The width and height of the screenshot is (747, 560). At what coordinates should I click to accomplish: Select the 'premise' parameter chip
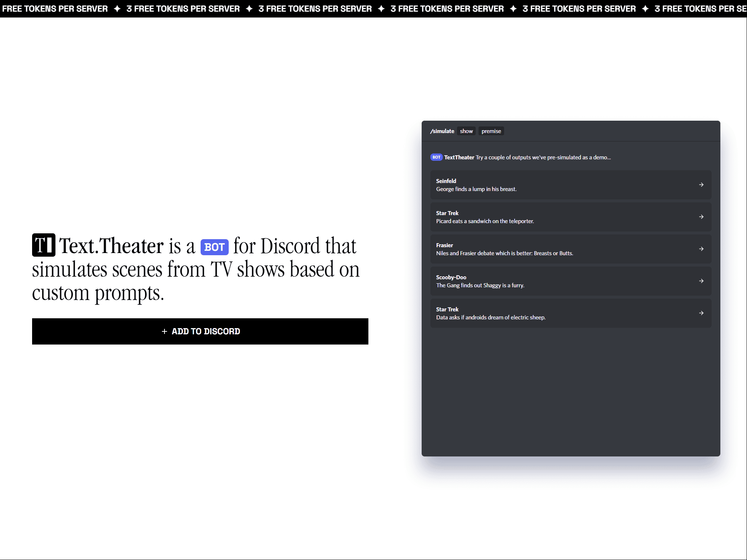coord(491,131)
